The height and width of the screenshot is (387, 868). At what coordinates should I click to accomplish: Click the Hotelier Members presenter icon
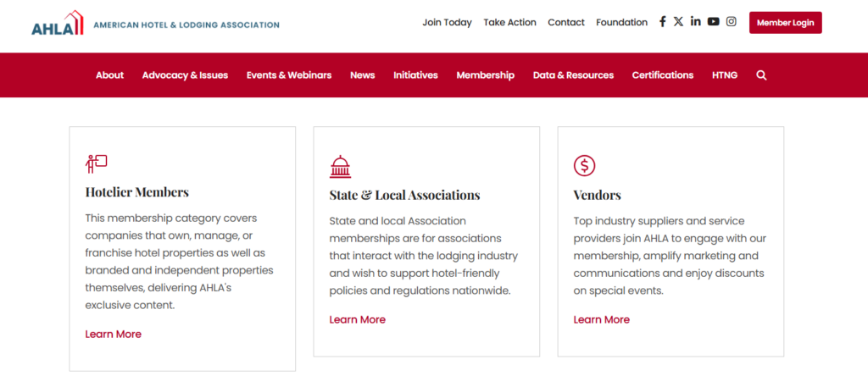coord(97,163)
